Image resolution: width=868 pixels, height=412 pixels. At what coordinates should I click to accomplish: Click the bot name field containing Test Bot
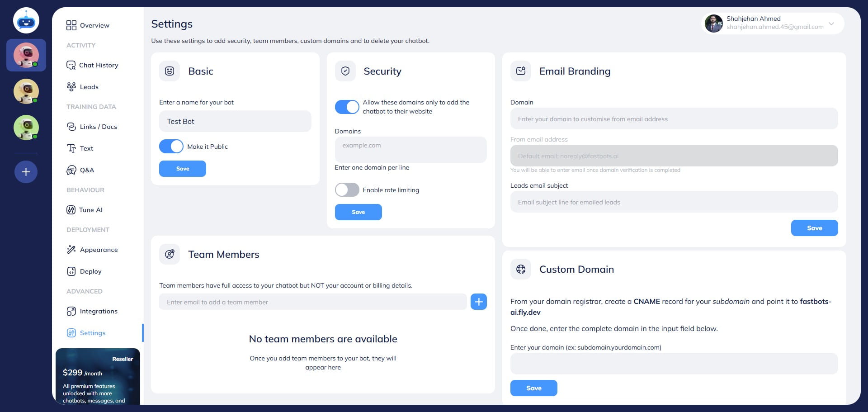235,121
